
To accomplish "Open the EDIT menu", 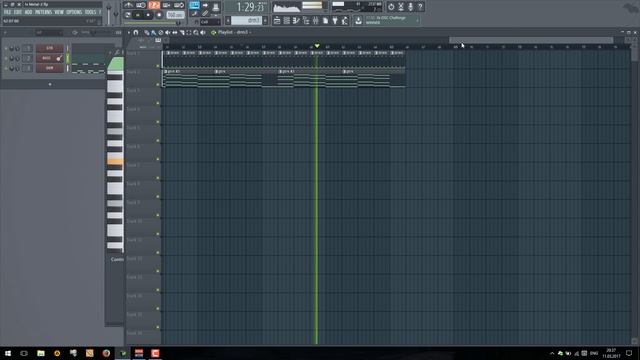I will pyautogui.click(x=18, y=12).
